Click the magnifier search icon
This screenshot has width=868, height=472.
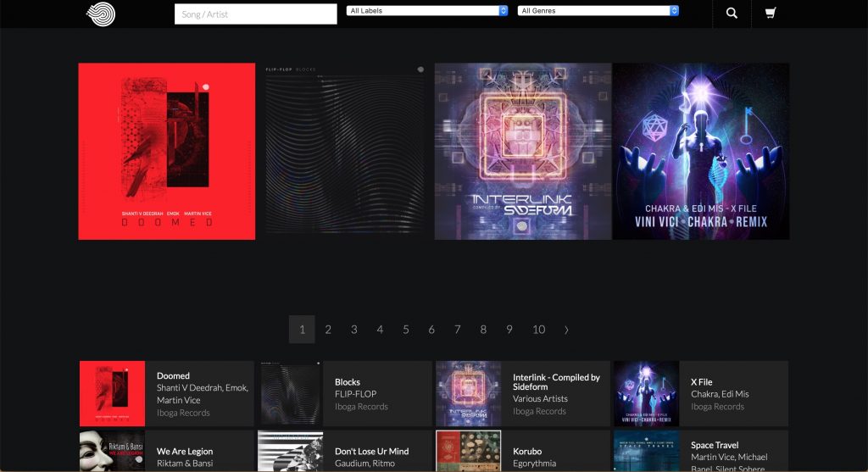(732, 14)
